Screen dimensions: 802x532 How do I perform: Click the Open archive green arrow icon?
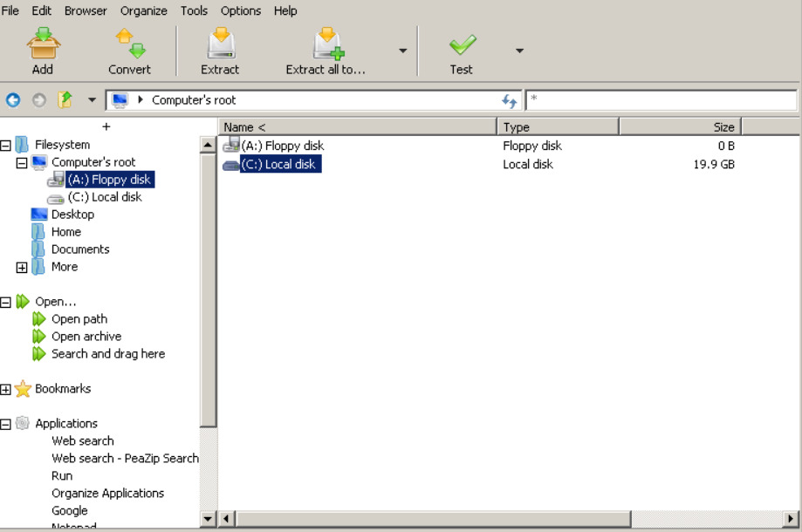coord(39,337)
